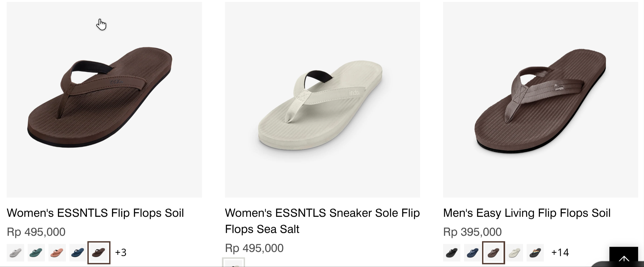Select the navy blue variant of Women's ESSNTLS Flip Flops
Screen dimensions: 644x267
tap(78, 253)
